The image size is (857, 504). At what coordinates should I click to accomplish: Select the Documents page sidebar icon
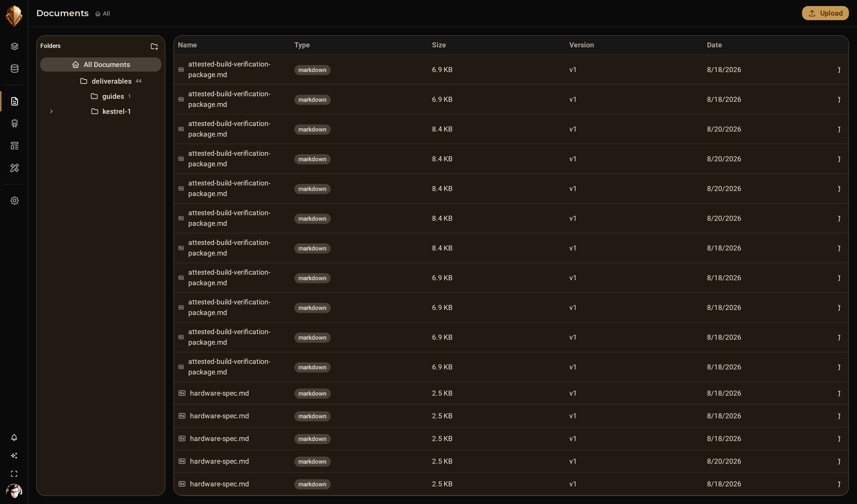tap(14, 101)
